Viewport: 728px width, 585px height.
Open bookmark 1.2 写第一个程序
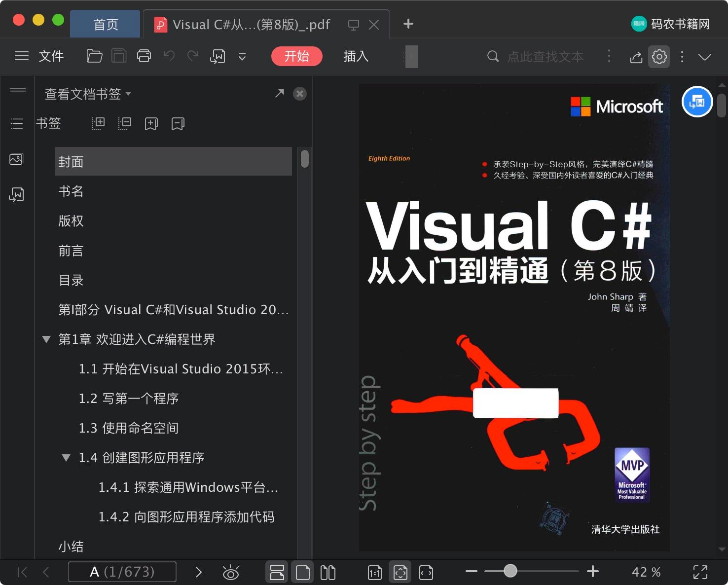click(129, 399)
